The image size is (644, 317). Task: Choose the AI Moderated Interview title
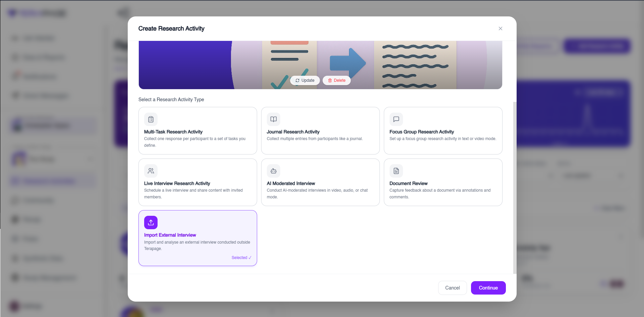(291, 183)
